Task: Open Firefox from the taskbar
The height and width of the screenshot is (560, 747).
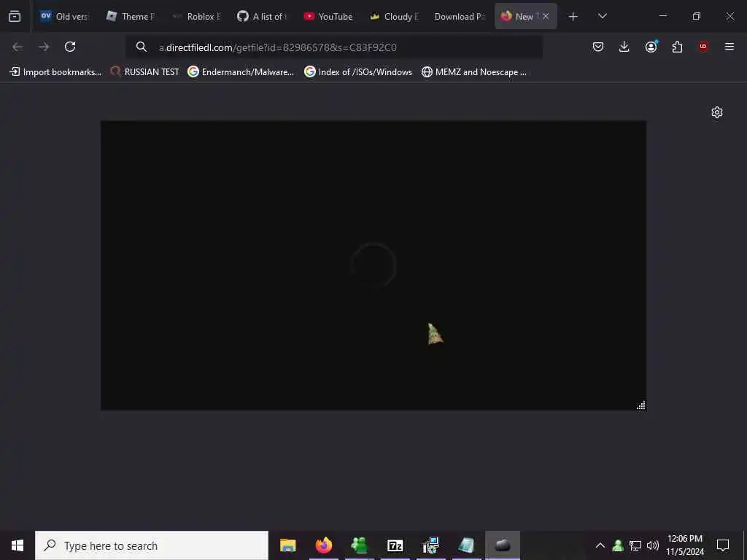Action: 324,545
